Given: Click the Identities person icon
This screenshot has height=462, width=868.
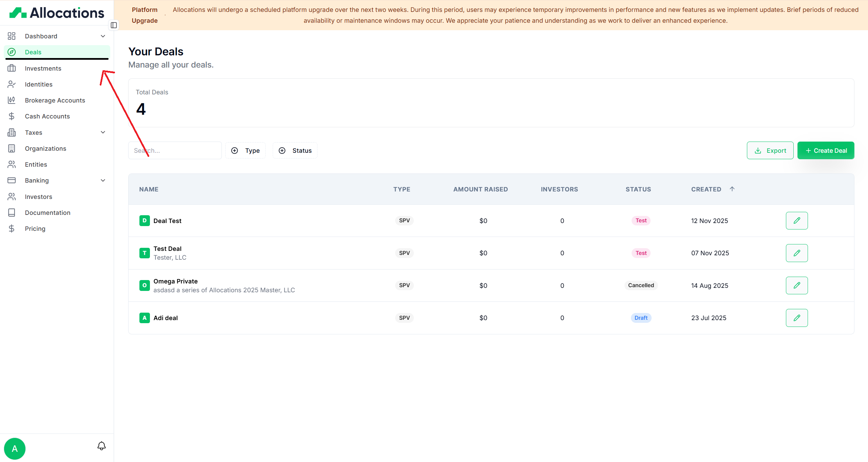Looking at the screenshot, I should pos(12,84).
